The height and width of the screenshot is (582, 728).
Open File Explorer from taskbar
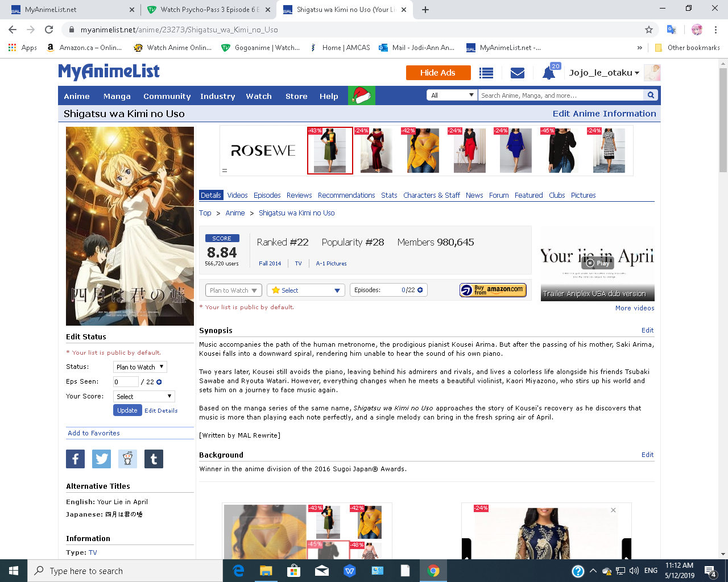click(x=266, y=571)
